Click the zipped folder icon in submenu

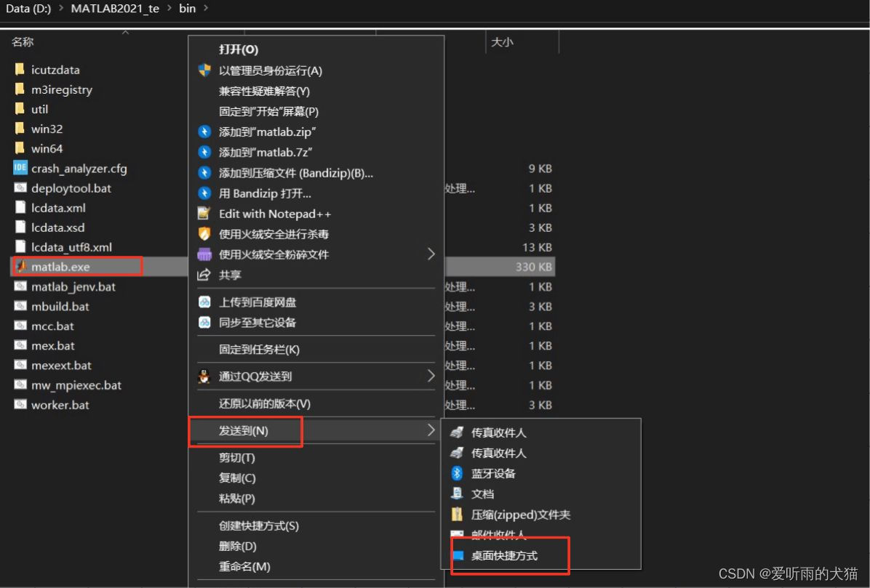click(x=457, y=515)
